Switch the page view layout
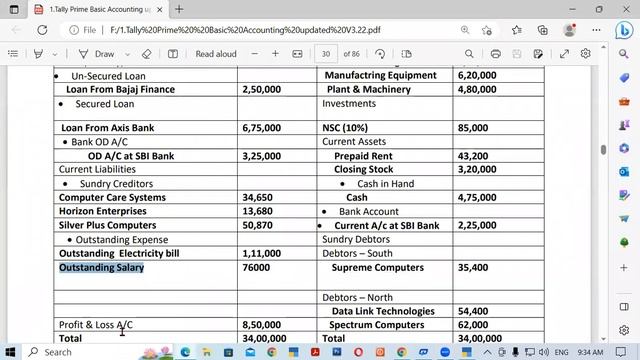Image resolution: width=640 pixels, height=360 pixels. pos(407,54)
